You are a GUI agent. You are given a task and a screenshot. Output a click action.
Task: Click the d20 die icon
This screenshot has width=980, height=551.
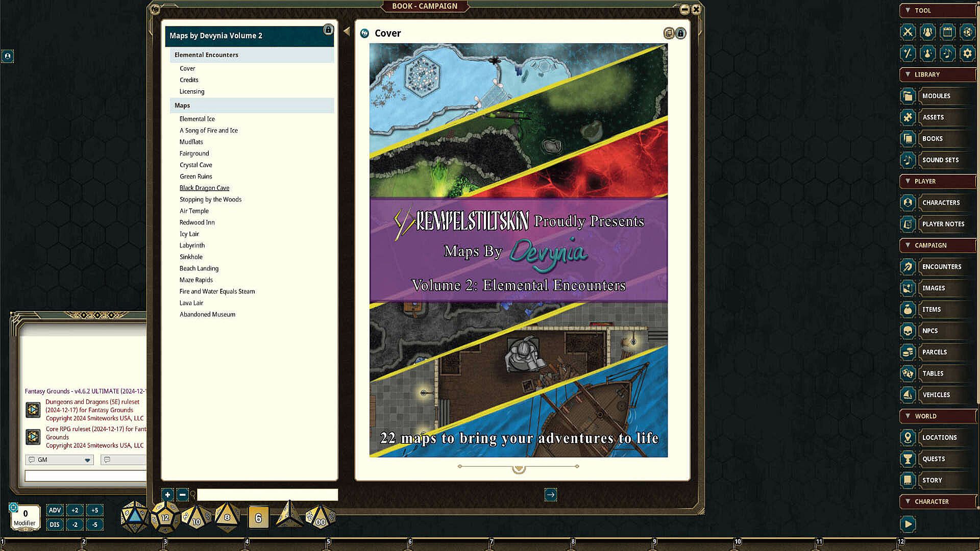point(134,517)
